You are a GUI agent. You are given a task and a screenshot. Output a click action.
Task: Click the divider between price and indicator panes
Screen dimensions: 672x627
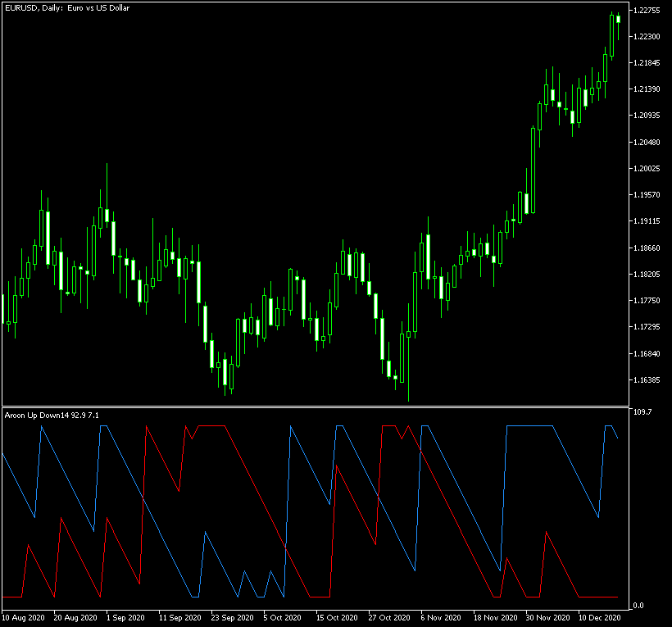coord(315,407)
